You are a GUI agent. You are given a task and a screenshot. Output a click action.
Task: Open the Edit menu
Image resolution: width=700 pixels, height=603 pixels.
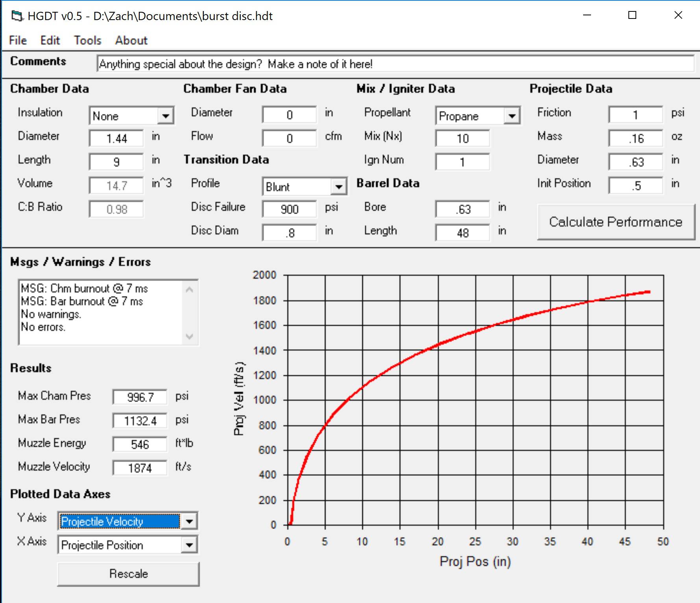coord(50,40)
